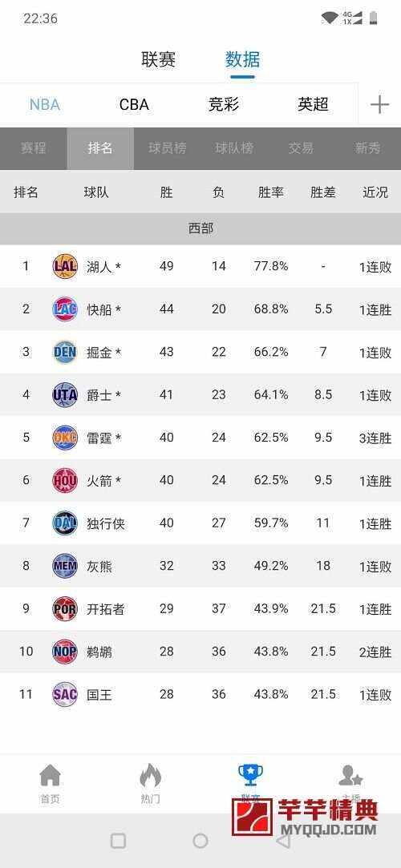
Task: Open the 开拓者 team row
Action: pyautogui.click(x=200, y=609)
